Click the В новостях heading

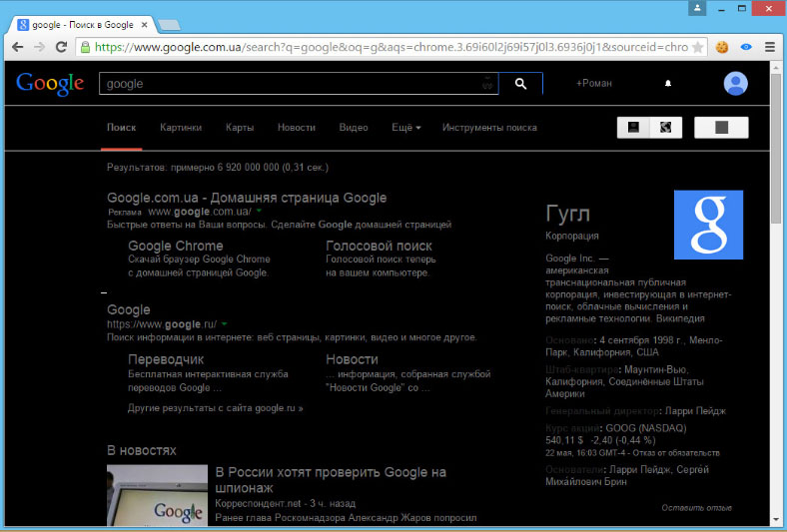point(142,450)
